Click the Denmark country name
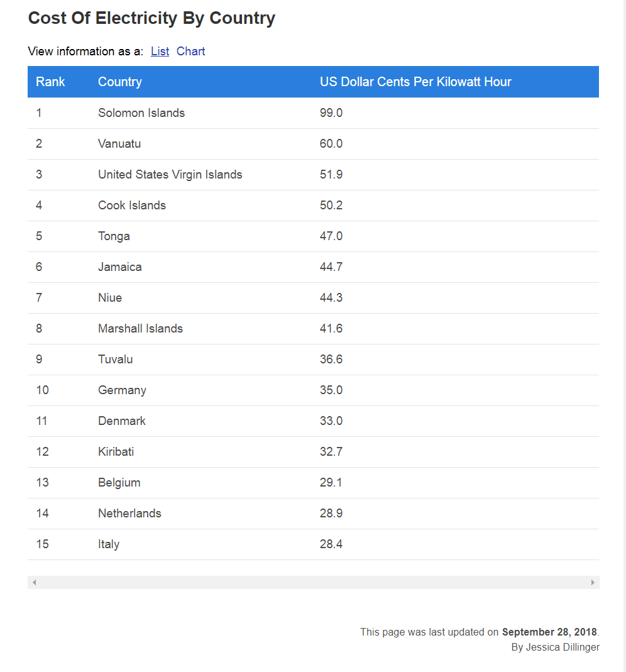626x672 pixels. tap(122, 421)
